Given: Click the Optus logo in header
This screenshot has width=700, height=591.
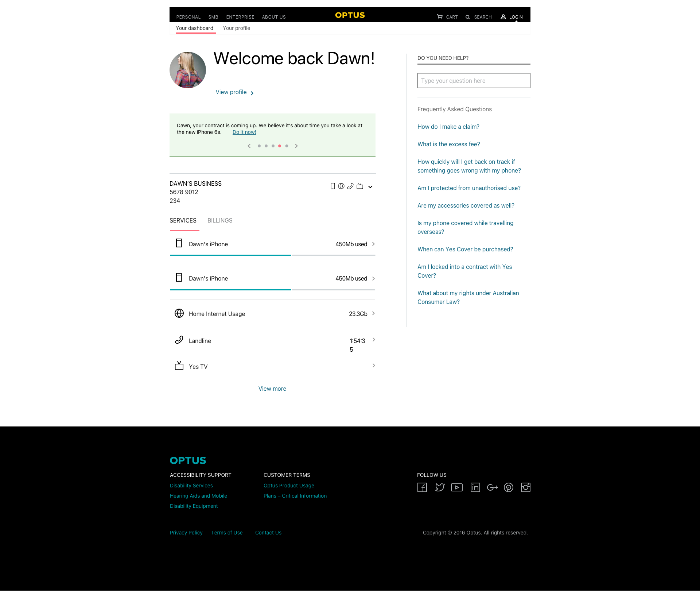Looking at the screenshot, I should point(350,15).
